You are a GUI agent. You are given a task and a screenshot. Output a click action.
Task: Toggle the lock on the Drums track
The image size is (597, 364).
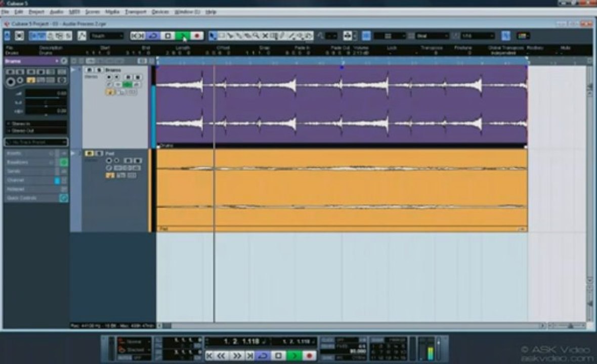[x=110, y=92]
